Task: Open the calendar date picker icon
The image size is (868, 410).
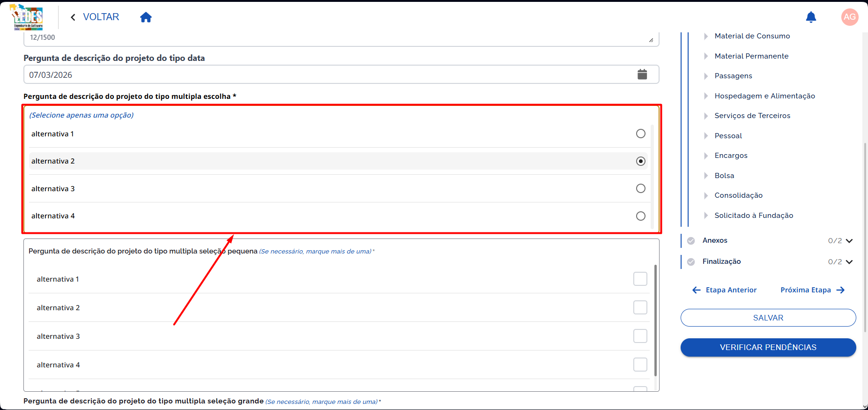Action: click(x=642, y=74)
